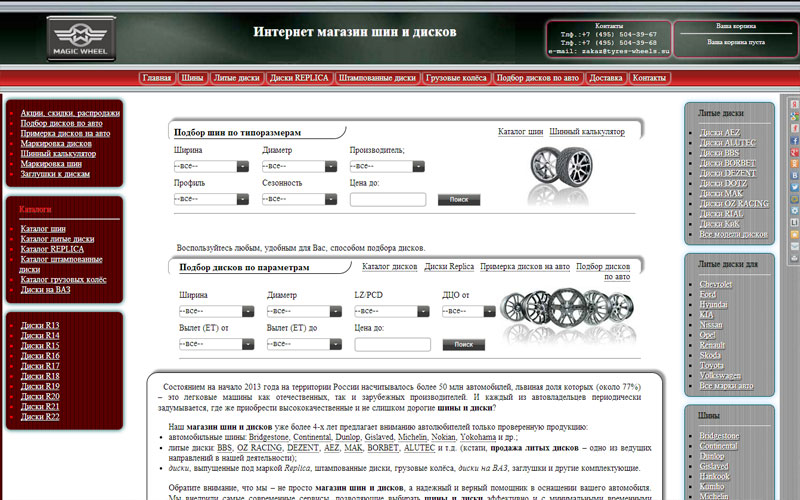Open the Диски R17 link

(40, 366)
